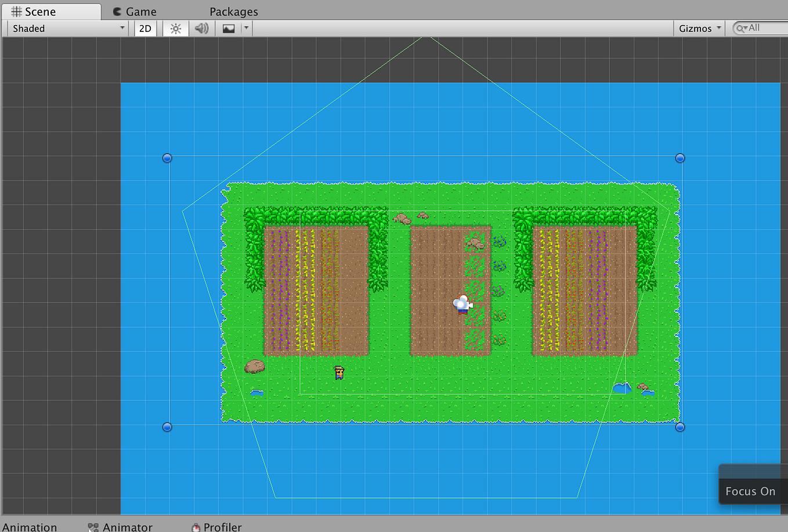Click the Focus On button
Viewport: 788px width, 532px height.
(x=750, y=491)
